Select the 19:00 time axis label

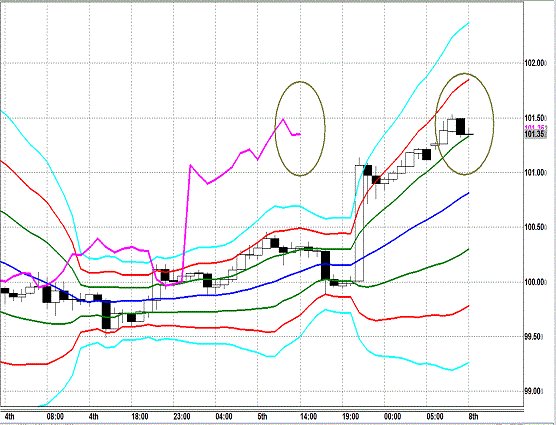coord(350,416)
